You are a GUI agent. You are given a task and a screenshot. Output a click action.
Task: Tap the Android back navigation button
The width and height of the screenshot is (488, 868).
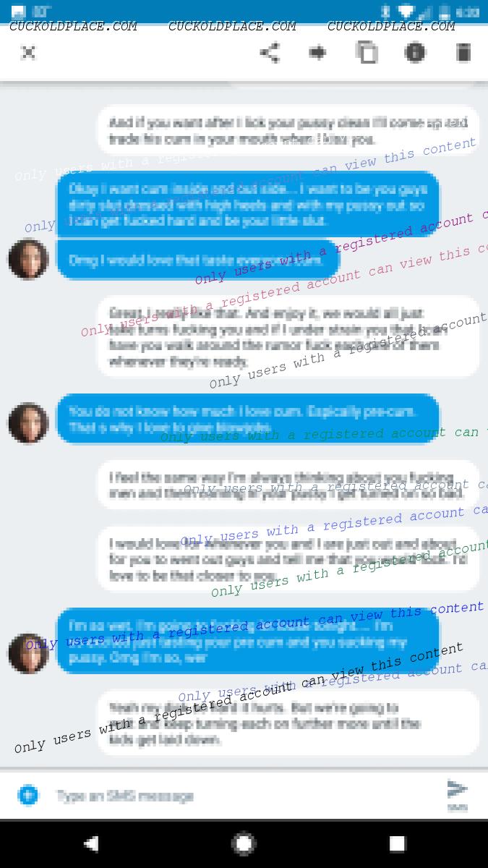point(91,843)
